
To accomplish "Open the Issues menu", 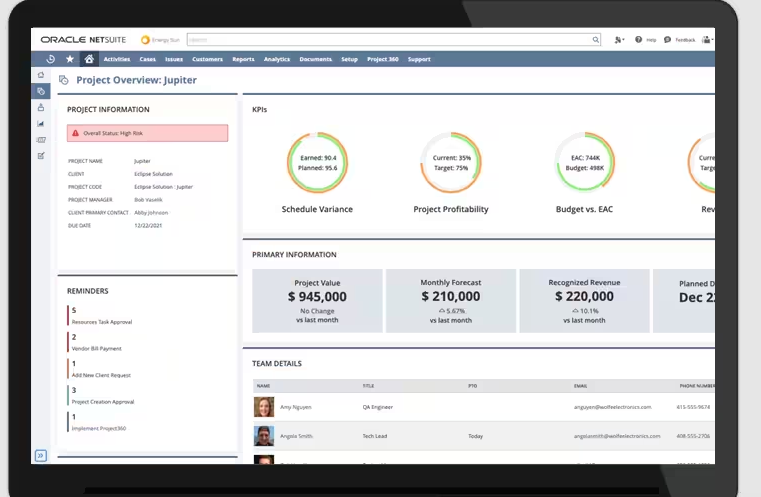I will (x=174, y=59).
